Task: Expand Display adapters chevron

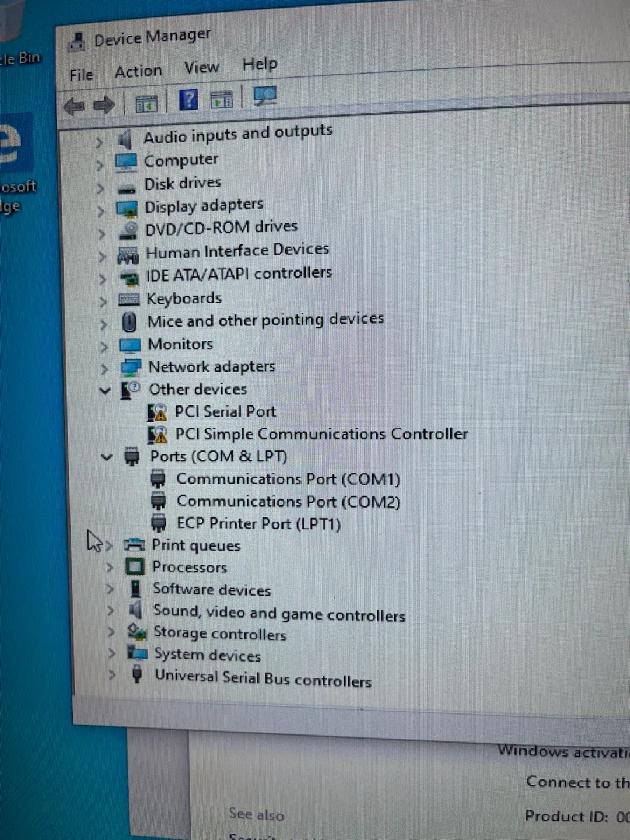Action: point(101,211)
